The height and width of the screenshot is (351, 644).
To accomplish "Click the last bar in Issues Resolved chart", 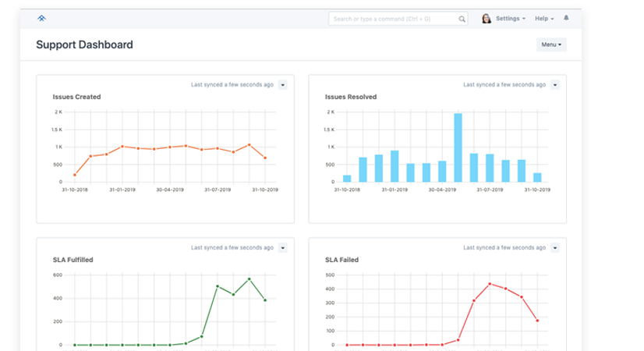I will (537, 177).
